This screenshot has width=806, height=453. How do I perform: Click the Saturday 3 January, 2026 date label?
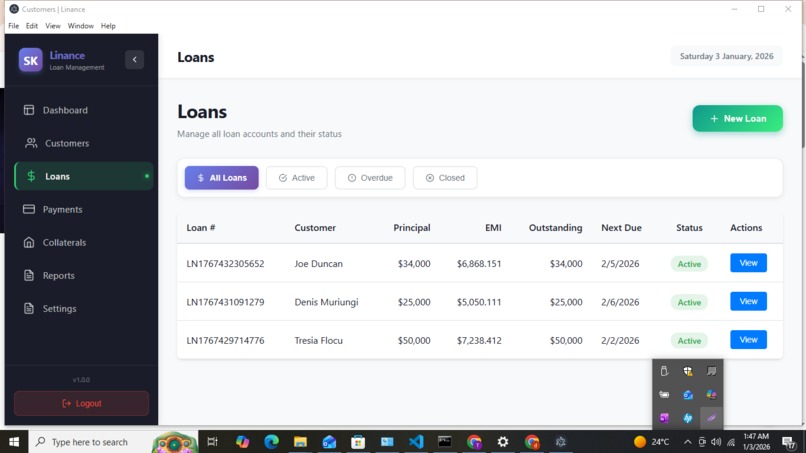point(726,57)
